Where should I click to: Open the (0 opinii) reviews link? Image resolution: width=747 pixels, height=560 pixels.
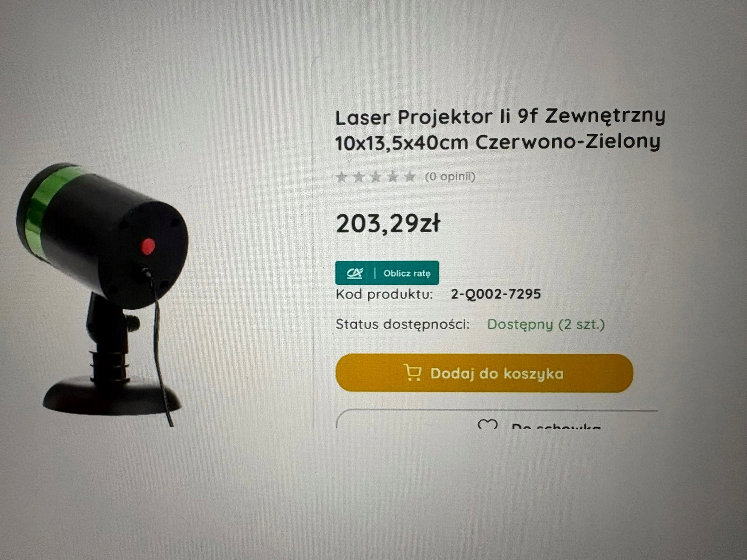pos(450,177)
